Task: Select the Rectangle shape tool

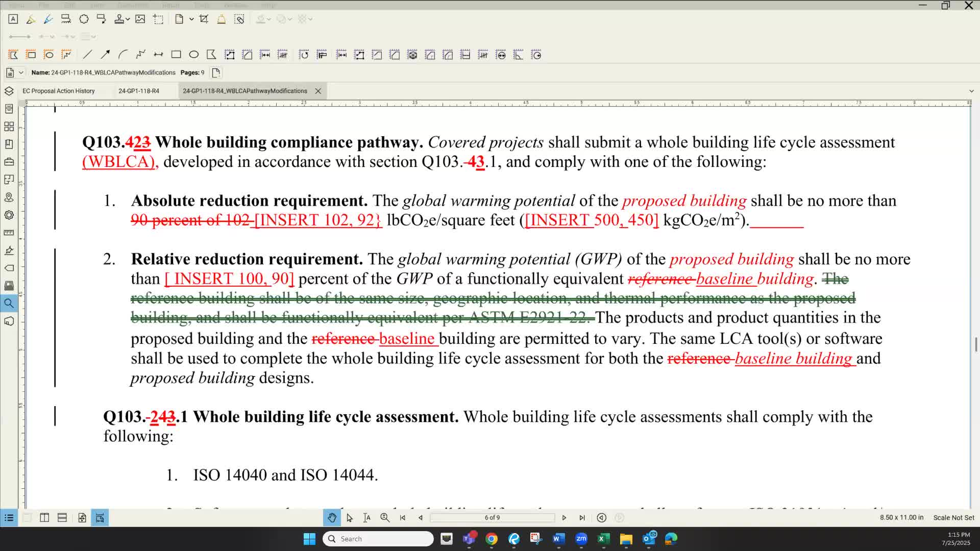Action: coord(176,55)
